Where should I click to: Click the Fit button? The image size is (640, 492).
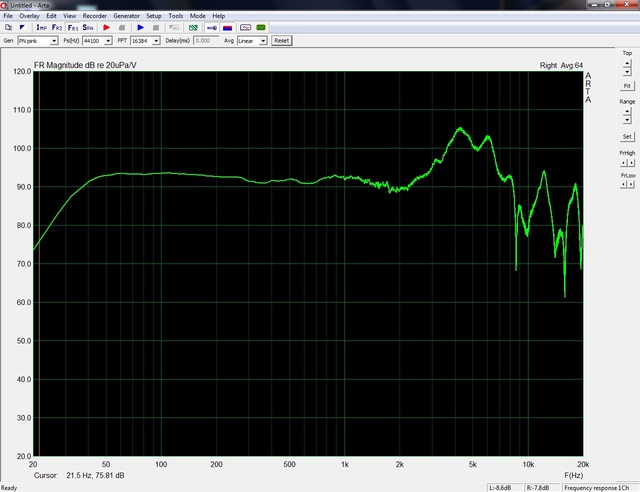coord(627,86)
